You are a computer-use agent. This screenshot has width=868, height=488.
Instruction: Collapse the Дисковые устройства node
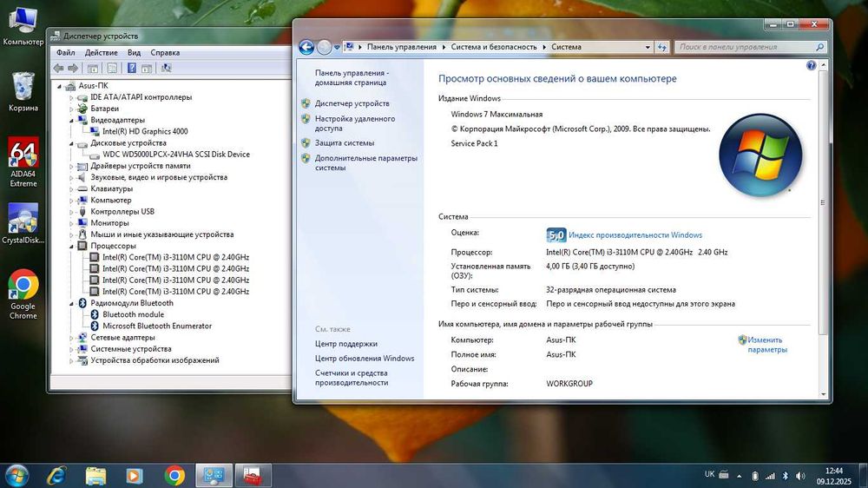pyautogui.click(x=71, y=143)
